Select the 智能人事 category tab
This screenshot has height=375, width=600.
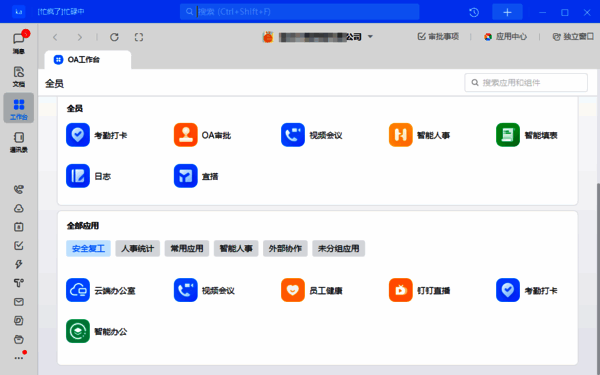click(236, 248)
